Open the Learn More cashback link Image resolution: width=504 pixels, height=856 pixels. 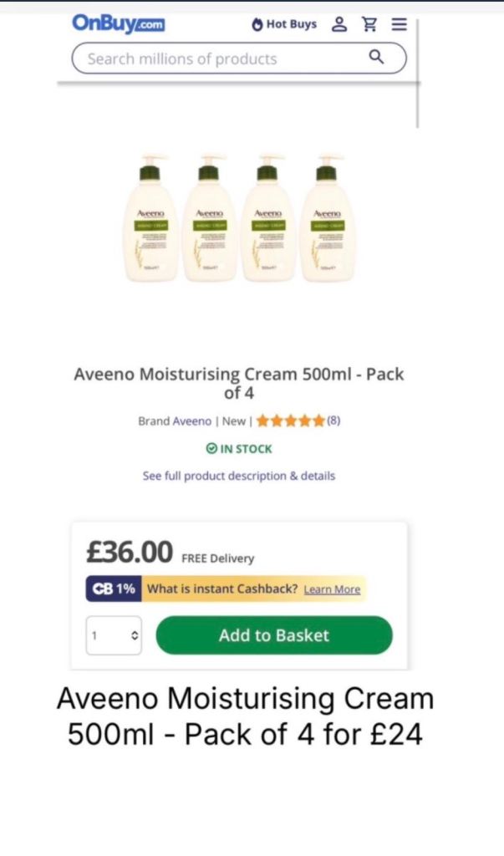(332, 589)
